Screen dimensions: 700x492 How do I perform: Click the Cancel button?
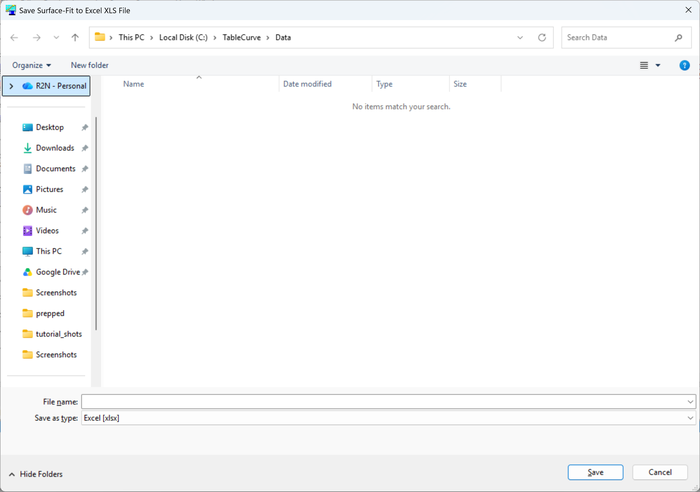660,472
